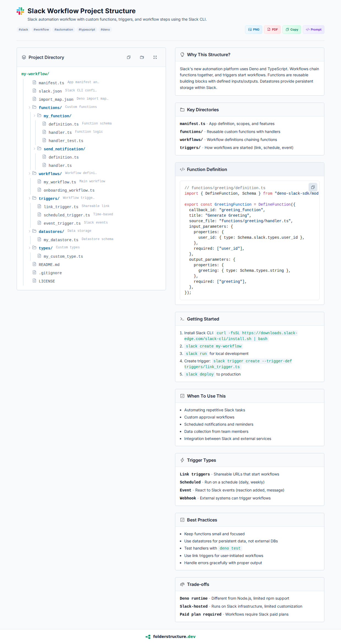Download the structure as PNG
The image size is (341, 644).
coord(254,29)
